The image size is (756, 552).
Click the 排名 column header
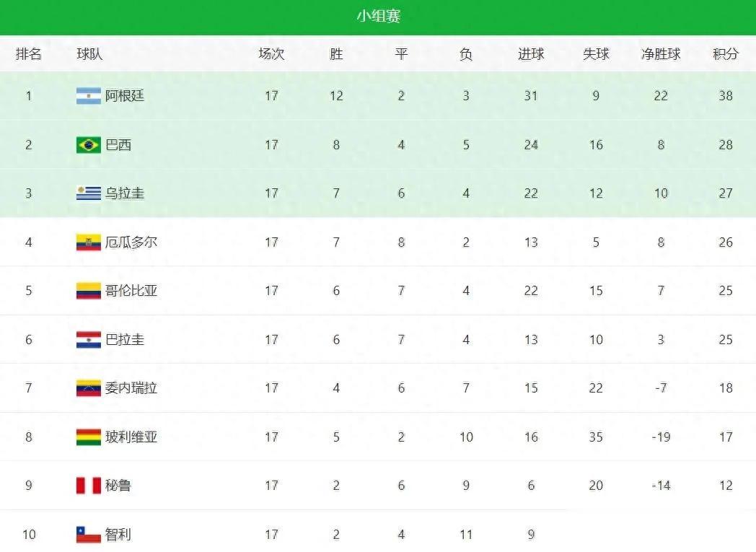[x=29, y=54]
